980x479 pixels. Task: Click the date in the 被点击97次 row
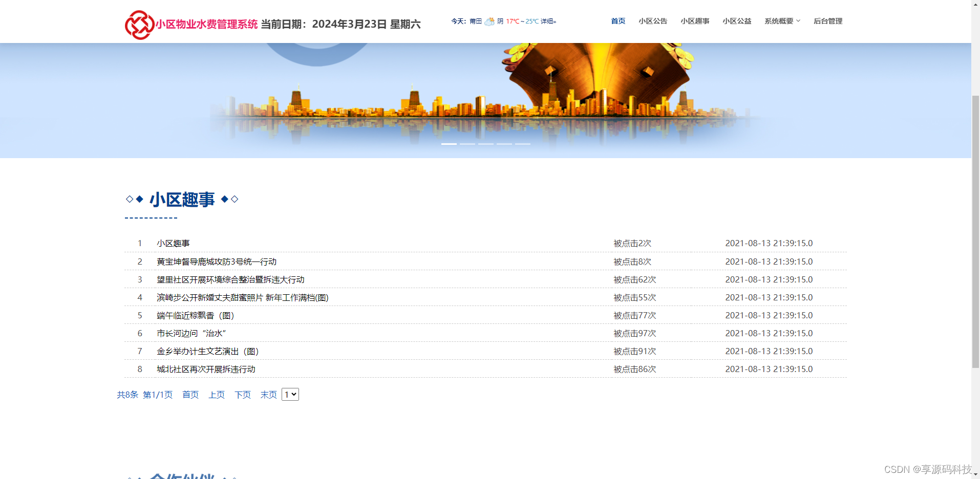tap(769, 333)
